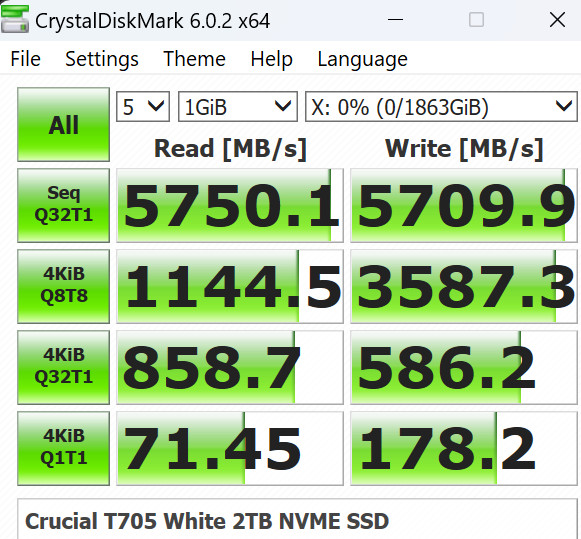Expand the test size dropdown showing 1GiB
The image size is (581, 539).
[238, 107]
